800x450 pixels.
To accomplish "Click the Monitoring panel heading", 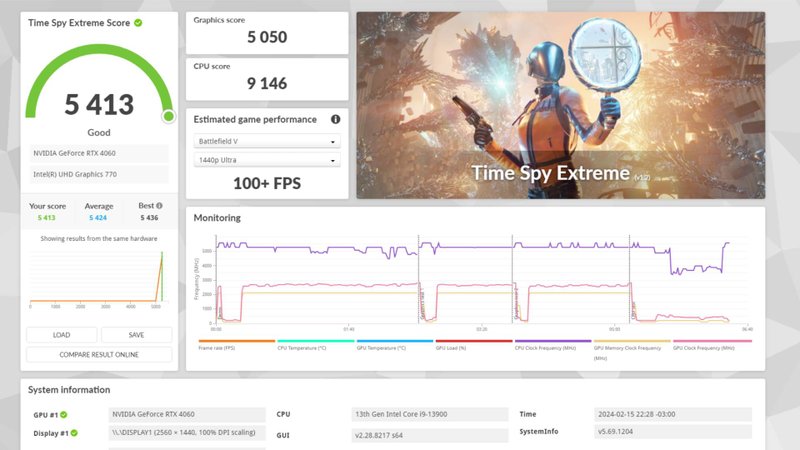I will point(217,218).
